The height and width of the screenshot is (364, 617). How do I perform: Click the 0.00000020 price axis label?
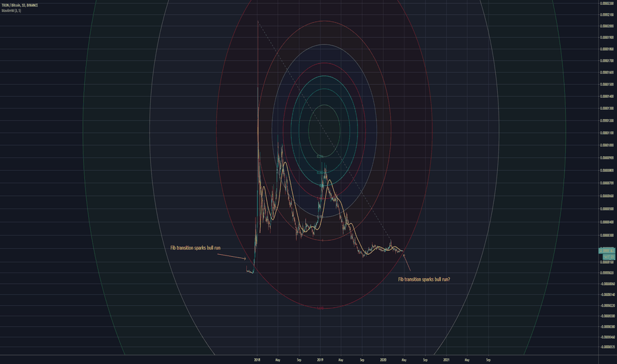click(x=608, y=273)
